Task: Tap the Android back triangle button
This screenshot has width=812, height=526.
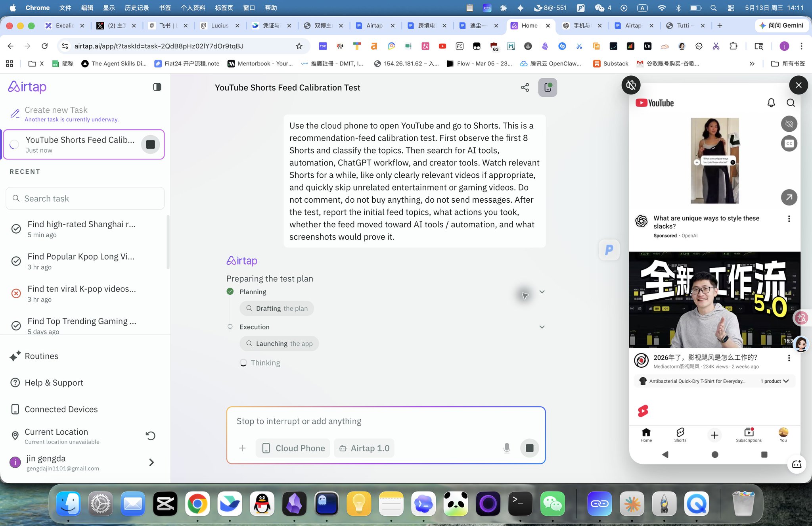Action: click(x=665, y=455)
